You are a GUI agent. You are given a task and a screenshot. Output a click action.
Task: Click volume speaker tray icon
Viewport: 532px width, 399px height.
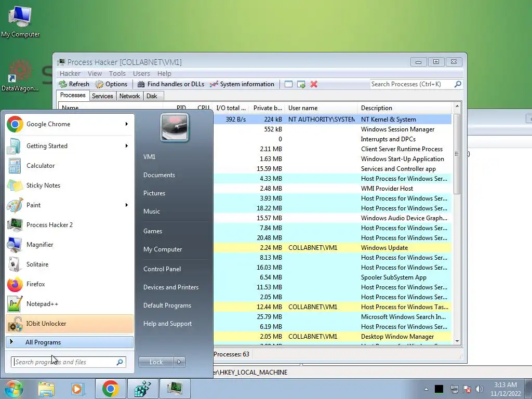coord(480,389)
